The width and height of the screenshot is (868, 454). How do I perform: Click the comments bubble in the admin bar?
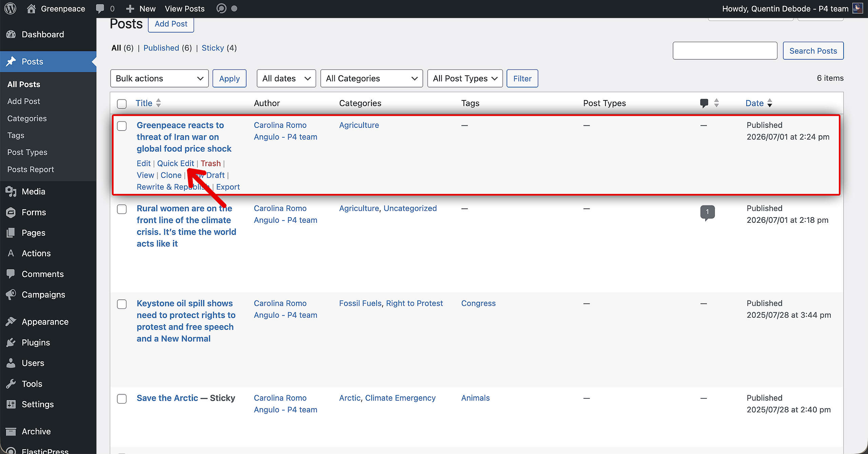click(x=100, y=8)
